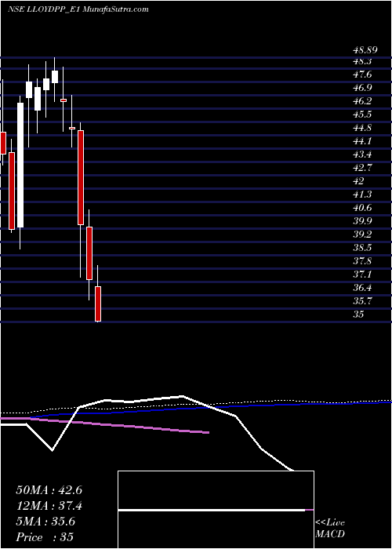Select the 47.6 price axis label
Viewport: 392px width, 549px height.
point(362,75)
